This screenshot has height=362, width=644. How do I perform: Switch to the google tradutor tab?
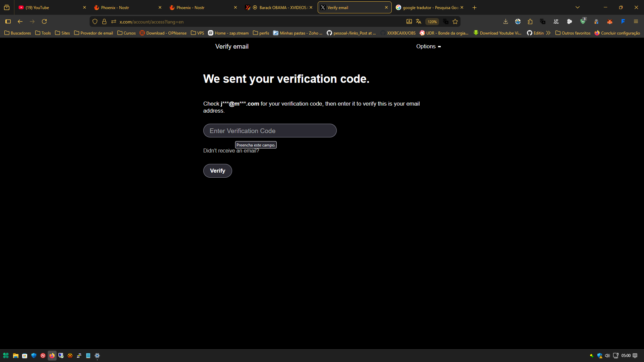click(428, 7)
